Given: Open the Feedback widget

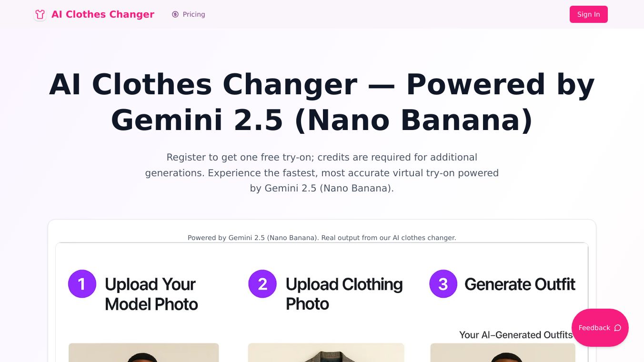Looking at the screenshot, I should (x=600, y=328).
